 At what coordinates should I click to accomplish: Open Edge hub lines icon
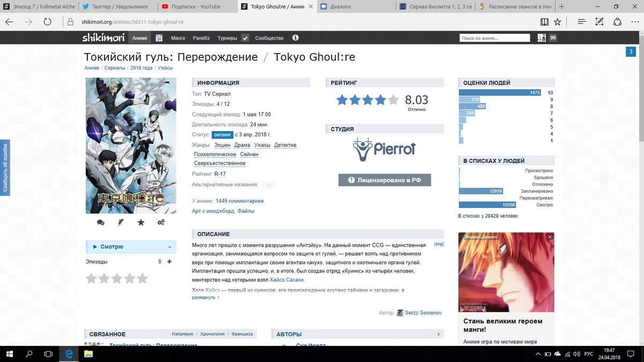582,22
